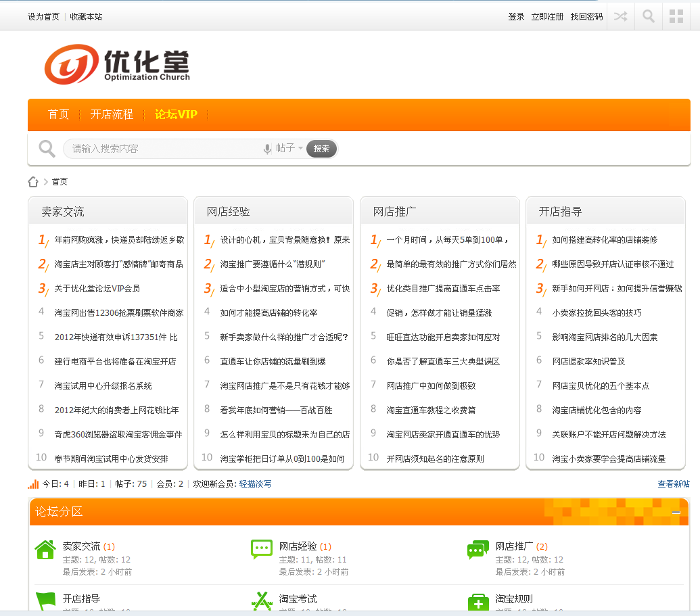Click the scissors icon beside 淘宝考试
The image size is (700, 616).
(x=261, y=600)
